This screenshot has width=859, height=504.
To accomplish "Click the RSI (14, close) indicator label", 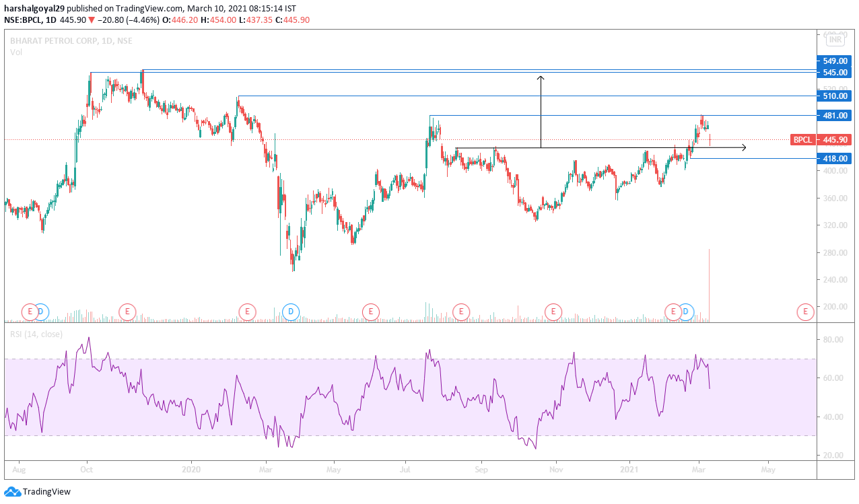I will pos(36,334).
